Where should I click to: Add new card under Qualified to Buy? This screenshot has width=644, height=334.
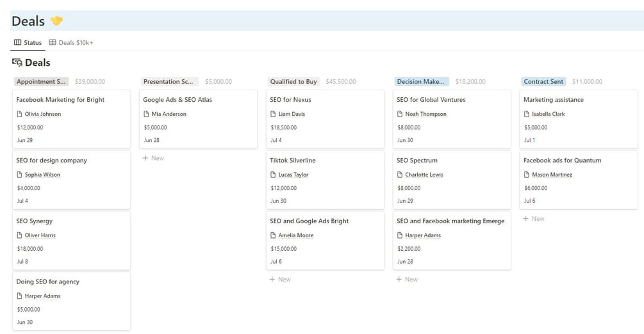281,280
